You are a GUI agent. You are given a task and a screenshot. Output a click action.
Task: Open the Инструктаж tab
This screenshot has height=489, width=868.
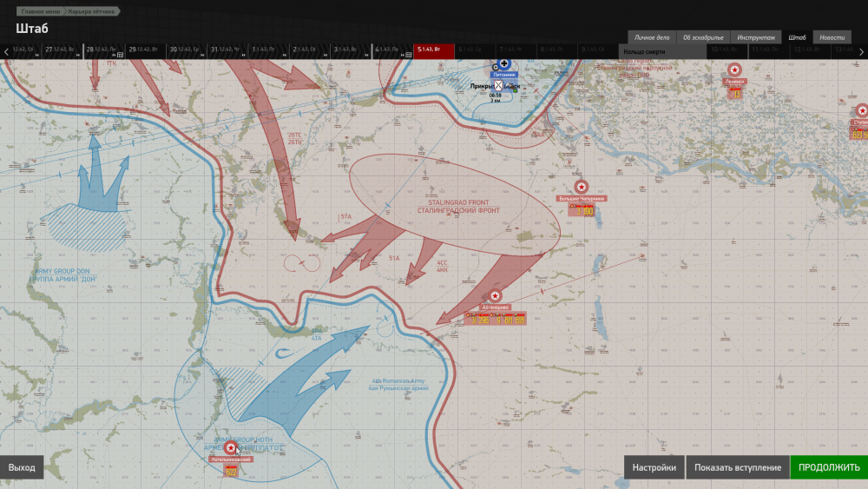coord(756,37)
